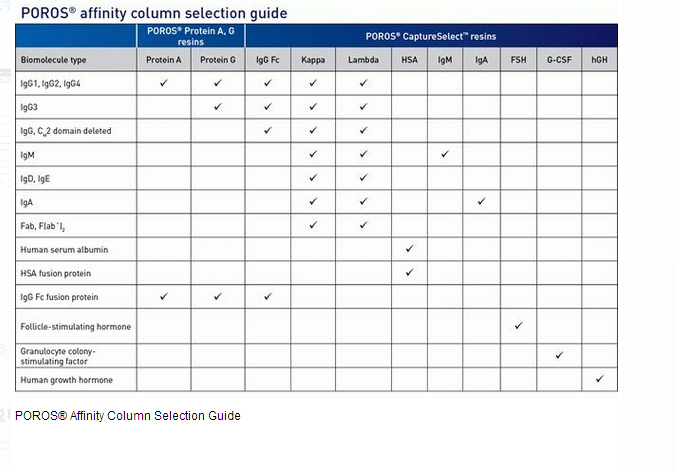Click the IgM row checkmark under IgM column
676x471 pixels.
(x=444, y=154)
